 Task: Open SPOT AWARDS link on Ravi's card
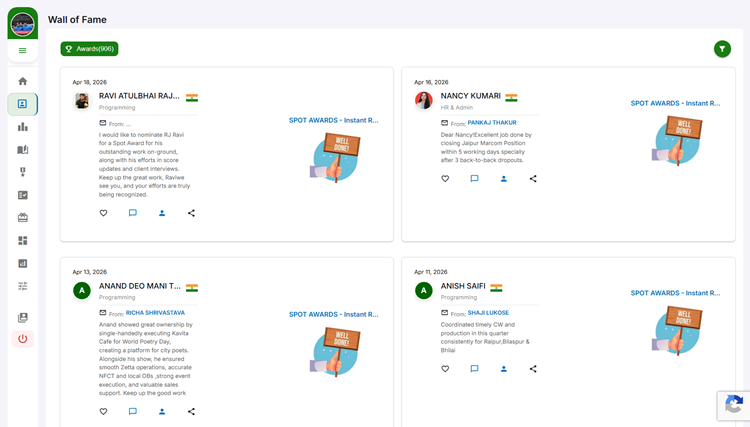click(333, 120)
